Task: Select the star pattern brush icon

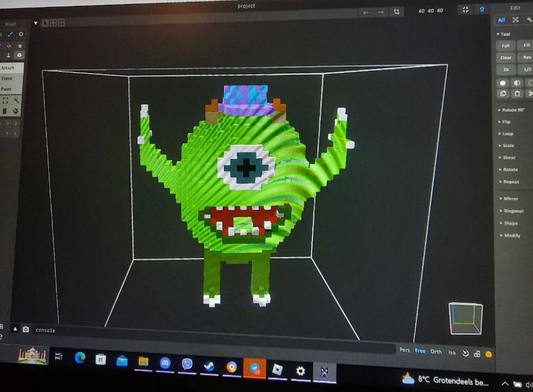Action: (x=20, y=46)
